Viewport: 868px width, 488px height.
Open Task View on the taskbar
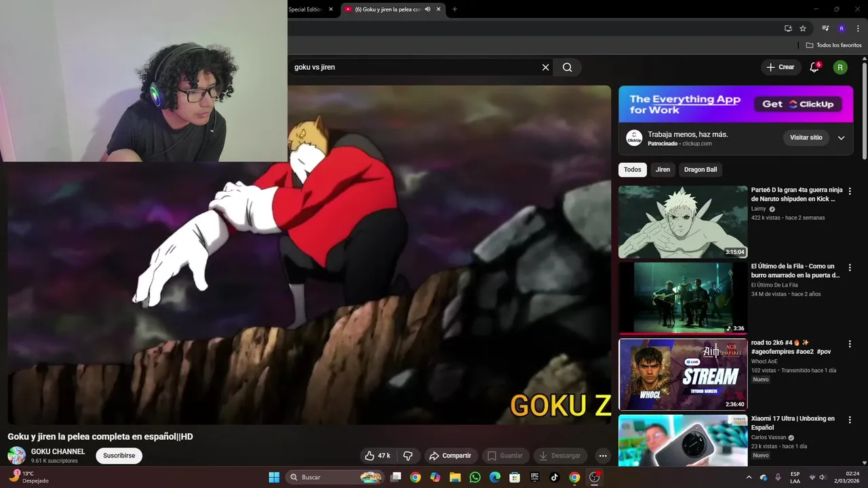pos(396,477)
